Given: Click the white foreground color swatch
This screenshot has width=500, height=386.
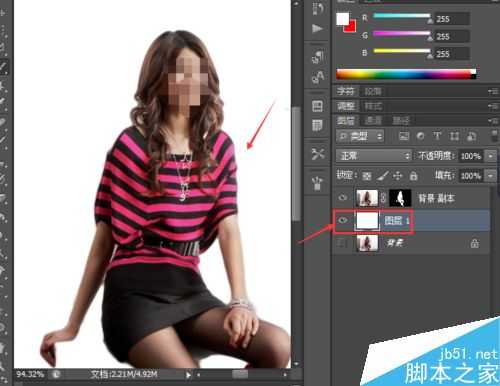Looking at the screenshot, I should (342, 18).
